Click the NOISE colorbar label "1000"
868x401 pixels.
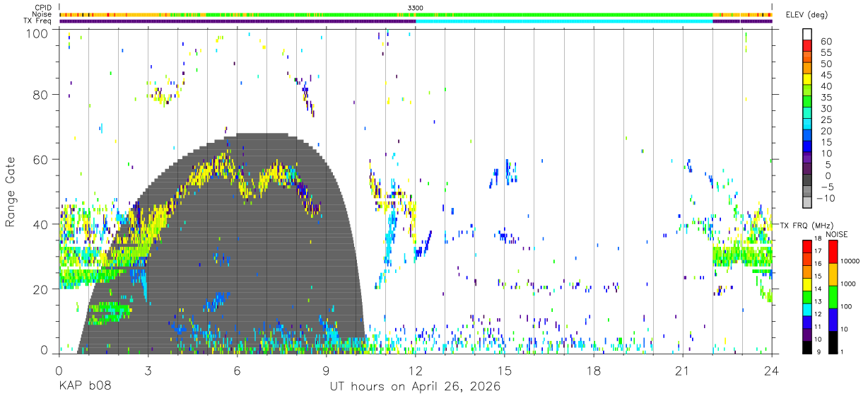coord(848,284)
